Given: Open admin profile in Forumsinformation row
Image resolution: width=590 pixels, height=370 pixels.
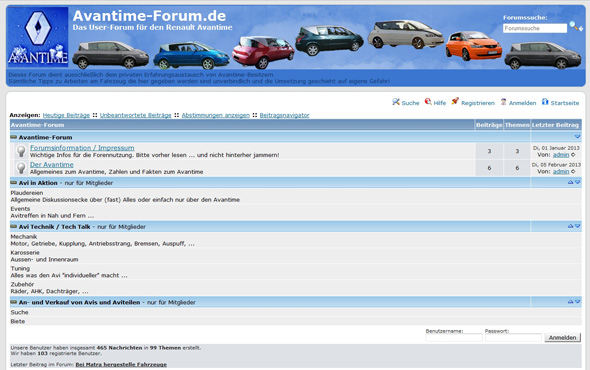Looking at the screenshot, I should pyautogui.click(x=561, y=155).
